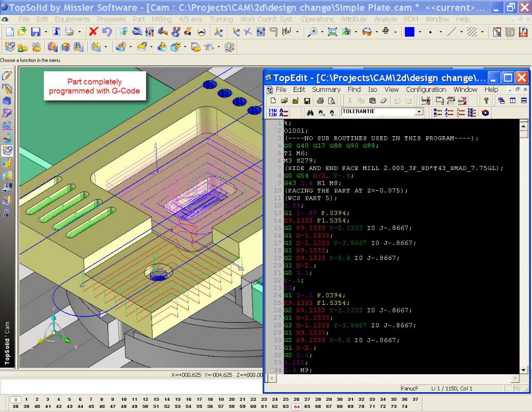
Task: Open the Iso menu in TopEdit
Action: pyautogui.click(x=372, y=89)
